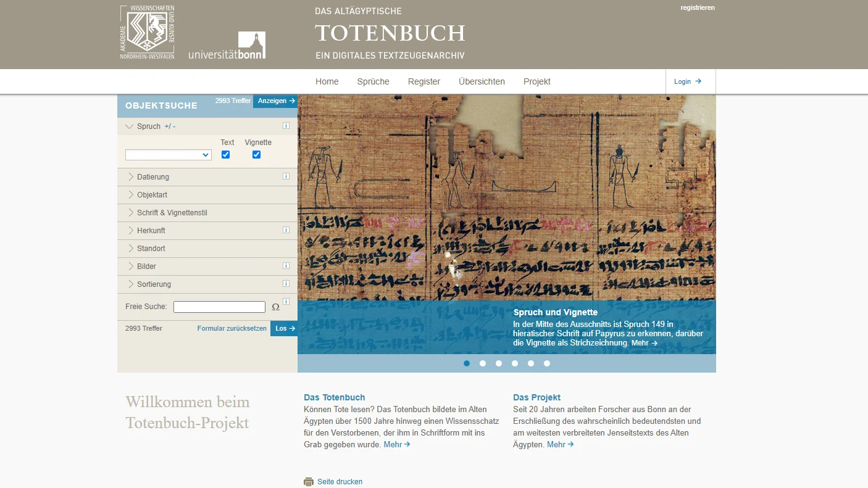Open info icon beside Bilder filter

pos(286,266)
